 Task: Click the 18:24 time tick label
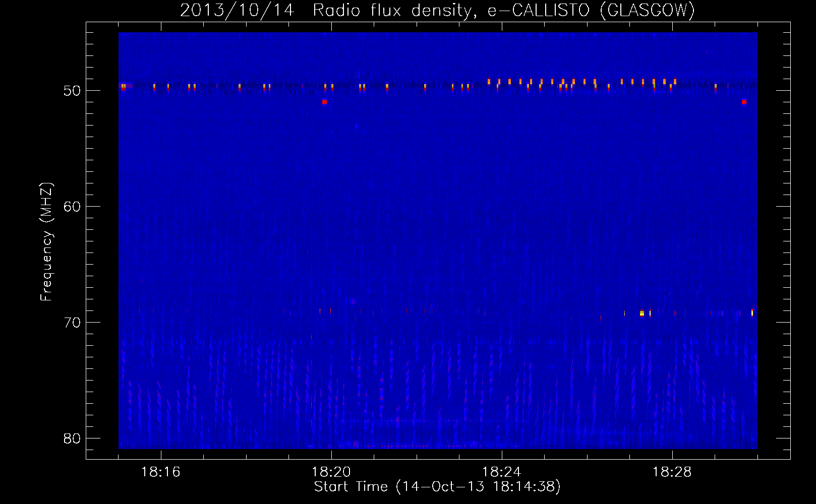click(x=502, y=472)
